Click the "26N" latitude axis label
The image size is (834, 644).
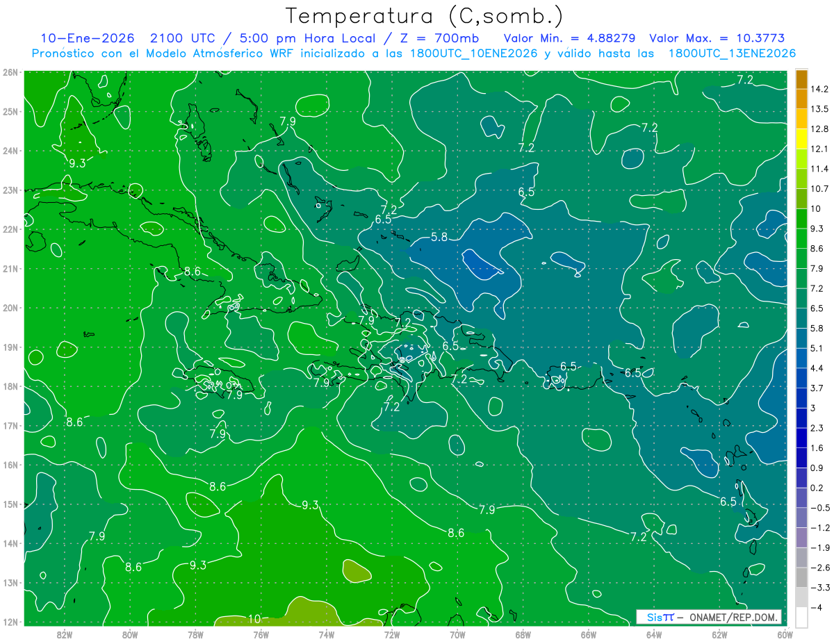tap(10, 72)
